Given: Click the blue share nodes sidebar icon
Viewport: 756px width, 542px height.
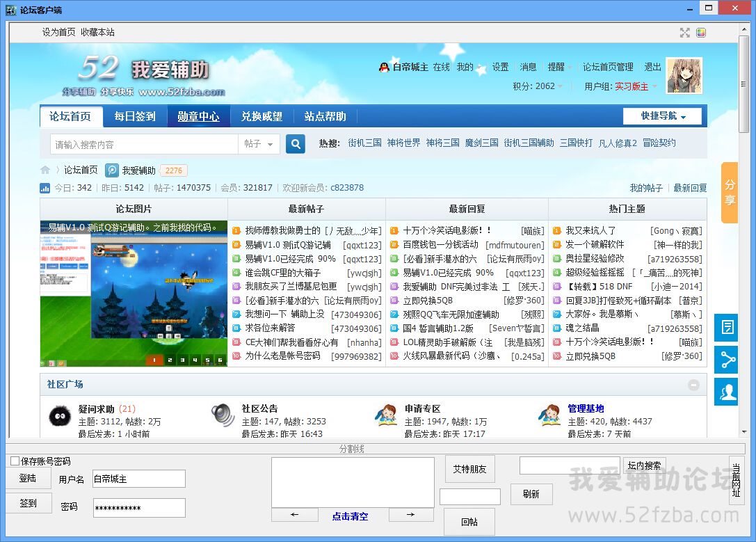Looking at the screenshot, I should [727, 360].
